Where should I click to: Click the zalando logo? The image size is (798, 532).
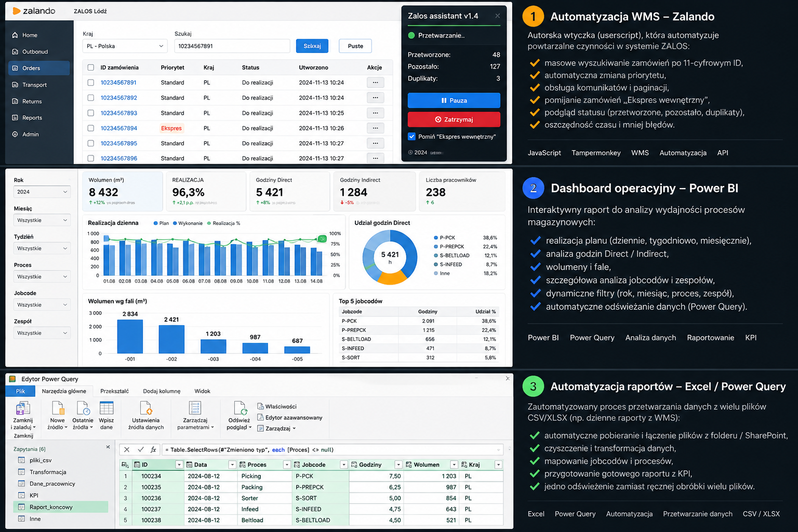click(x=34, y=11)
